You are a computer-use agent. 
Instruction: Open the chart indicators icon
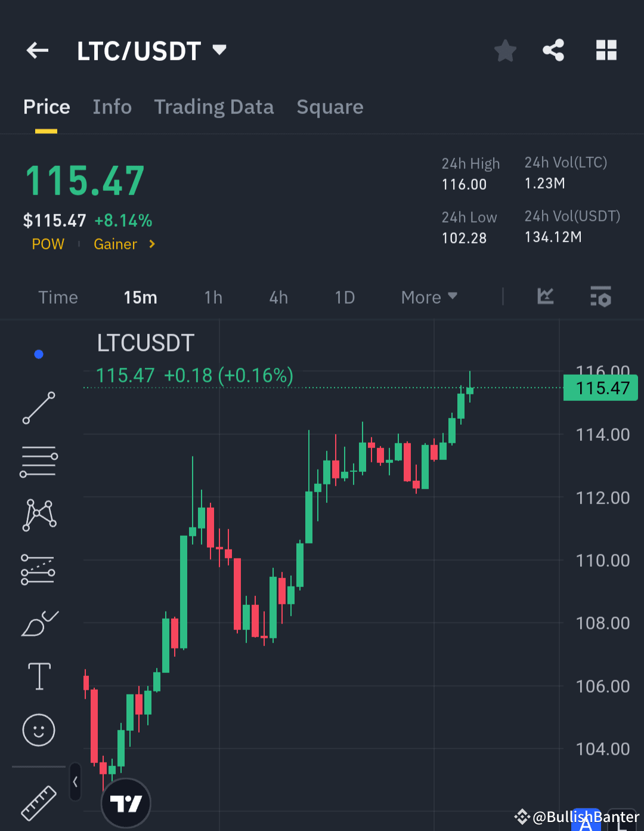pyautogui.click(x=545, y=296)
